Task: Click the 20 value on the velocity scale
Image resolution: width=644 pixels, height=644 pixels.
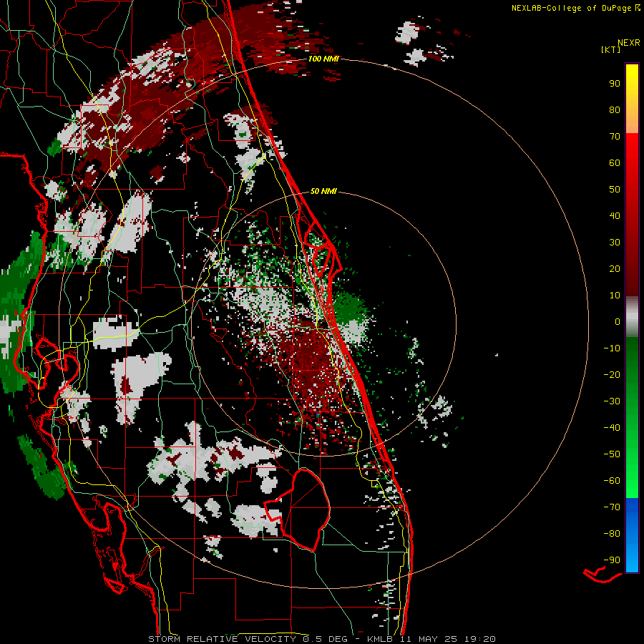Action: (615, 268)
